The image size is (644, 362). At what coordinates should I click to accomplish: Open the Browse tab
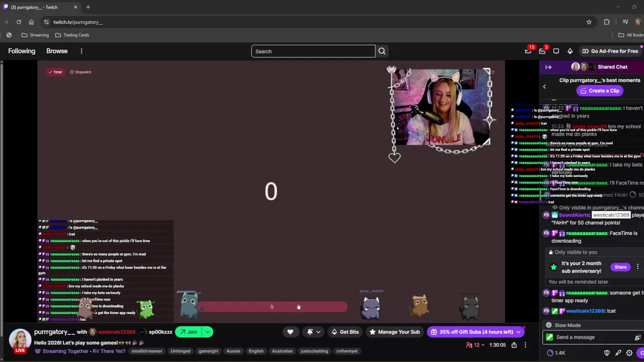(x=57, y=51)
